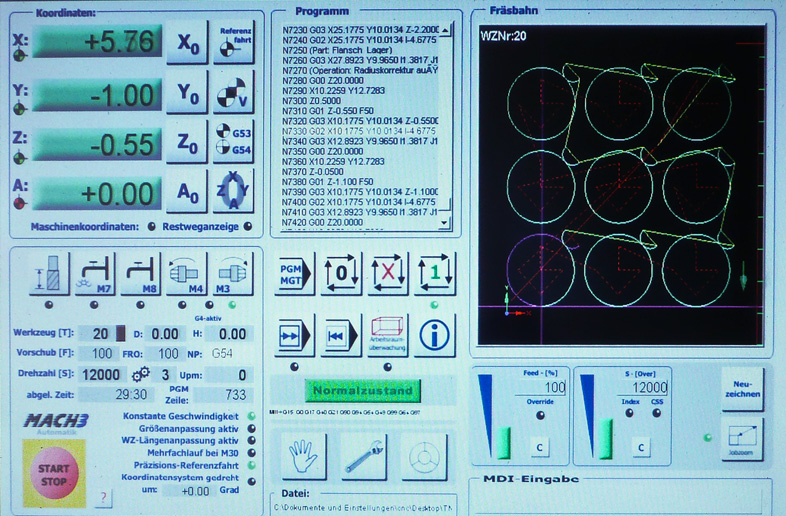Open the wrench settings screen
Screen dimensions: 786x516
point(364,456)
